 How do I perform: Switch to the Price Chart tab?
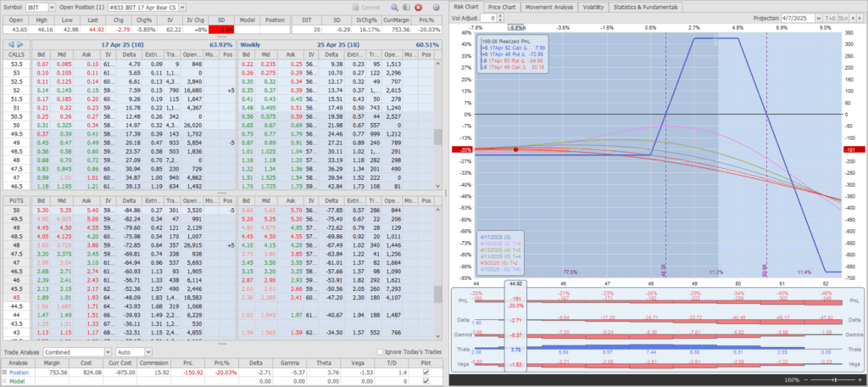coord(502,7)
